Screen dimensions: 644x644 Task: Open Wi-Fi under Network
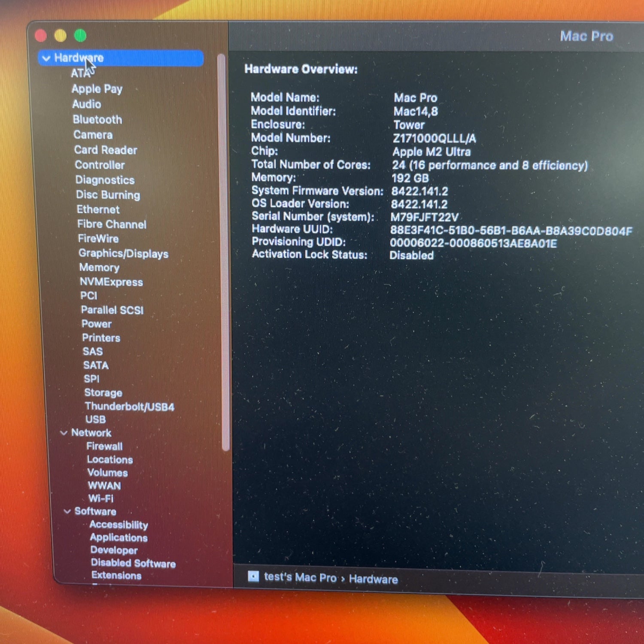click(101, 498)
